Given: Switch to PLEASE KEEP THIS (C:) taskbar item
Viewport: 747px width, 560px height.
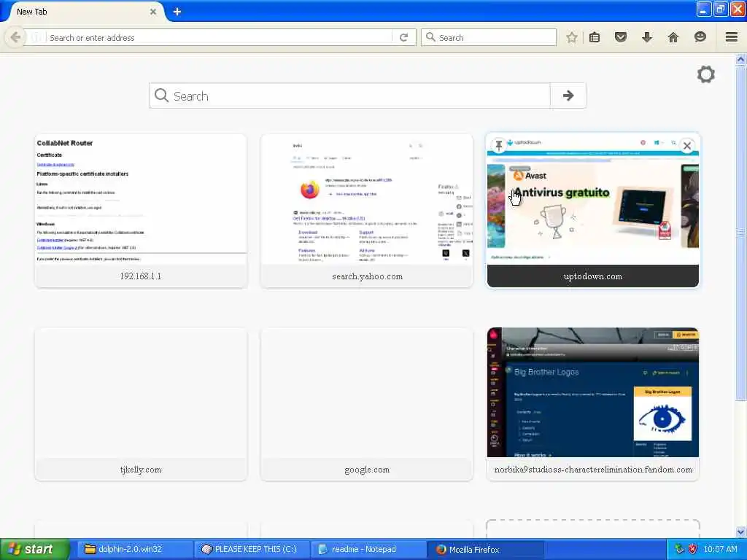Looking at the screenshot, I should click(252, 549).
